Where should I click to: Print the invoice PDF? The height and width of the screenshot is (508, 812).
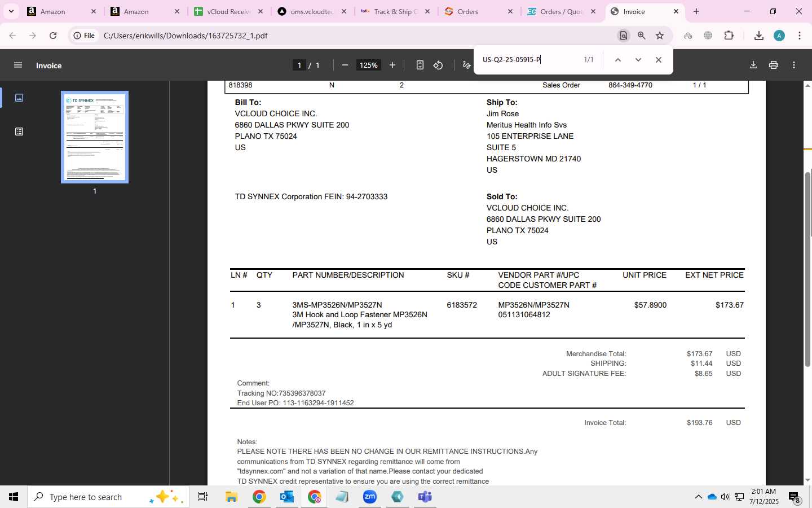pos(774,65)
